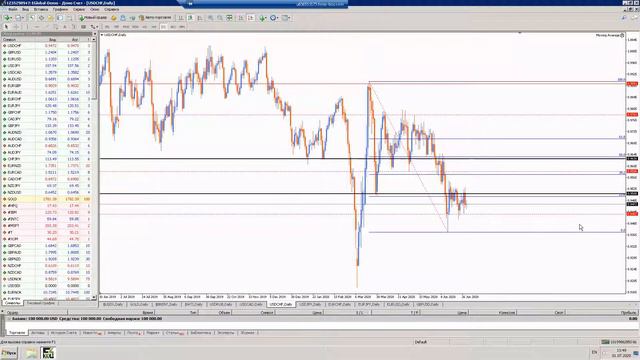Switch to the GOLD,Daily chart tab

click(x=139, y=304)
